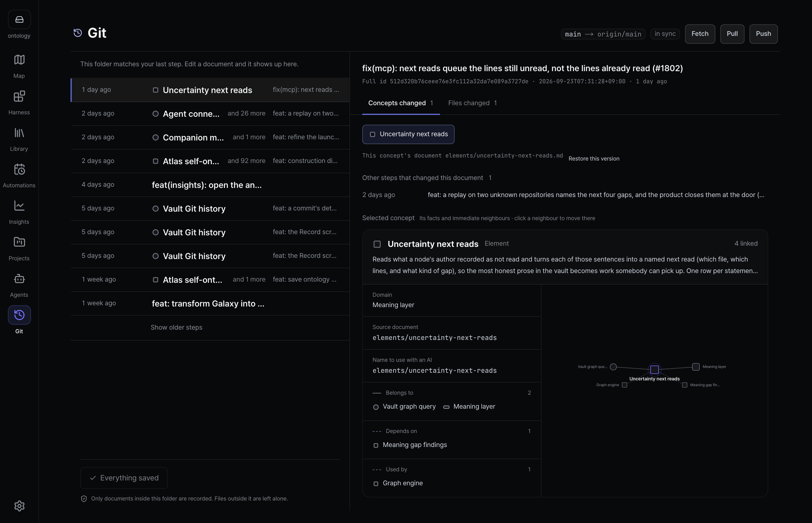Switch to the Files changed tab

click(x=473, y=103)
